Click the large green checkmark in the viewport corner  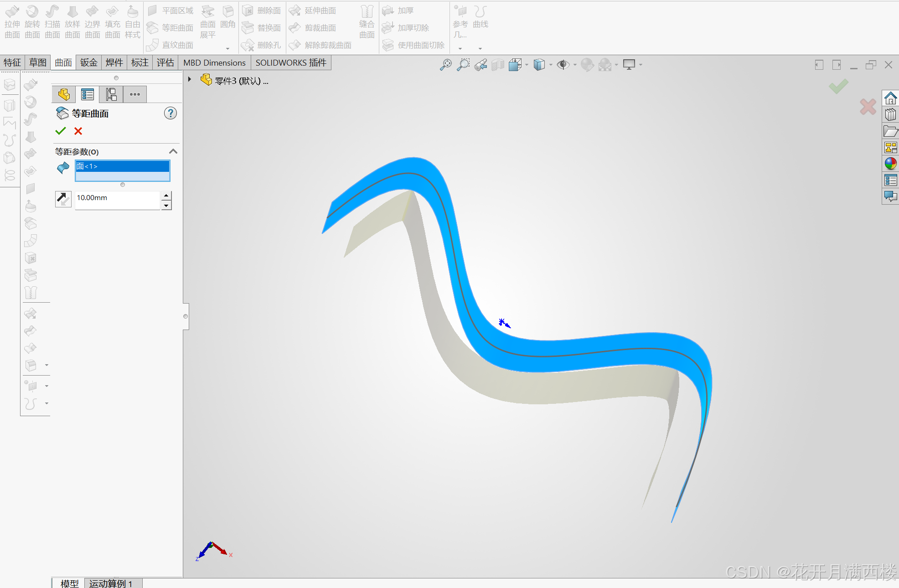(x=838, y=86)
